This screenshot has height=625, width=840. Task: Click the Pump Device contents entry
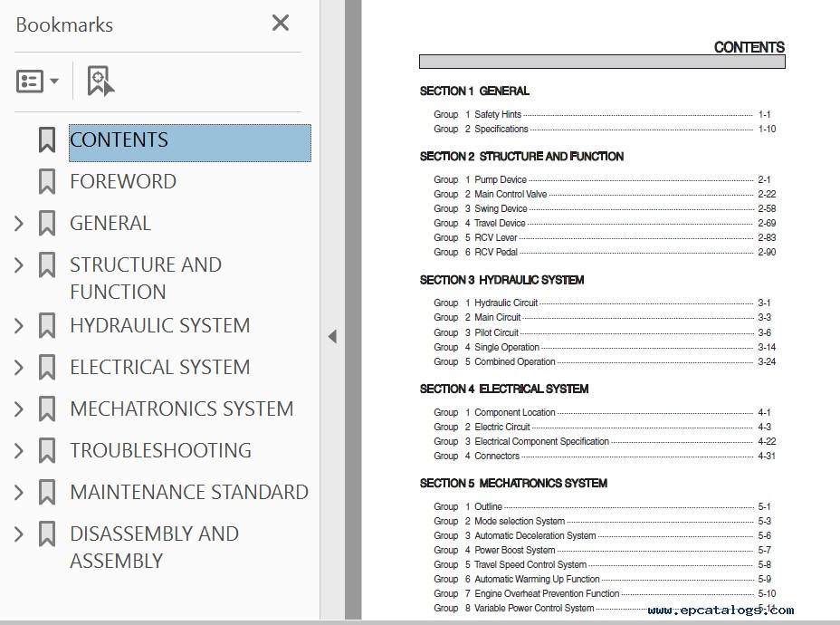[602, 179]
